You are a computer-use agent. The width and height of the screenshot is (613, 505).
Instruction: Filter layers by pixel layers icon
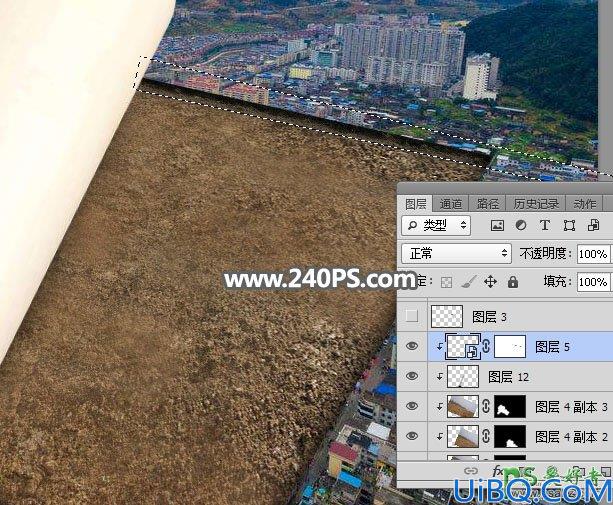click(x=497, y=225)
